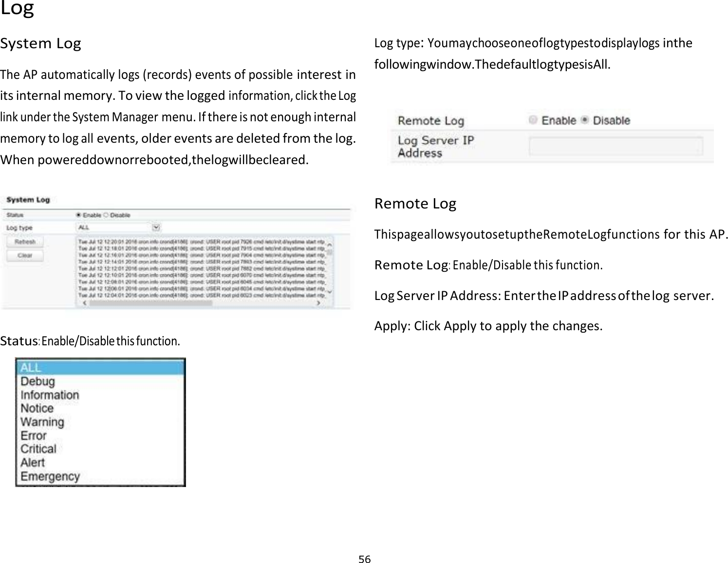Click the log list scroll down arrow
Viewport: 728px width, 563px height.
[330, 292]
